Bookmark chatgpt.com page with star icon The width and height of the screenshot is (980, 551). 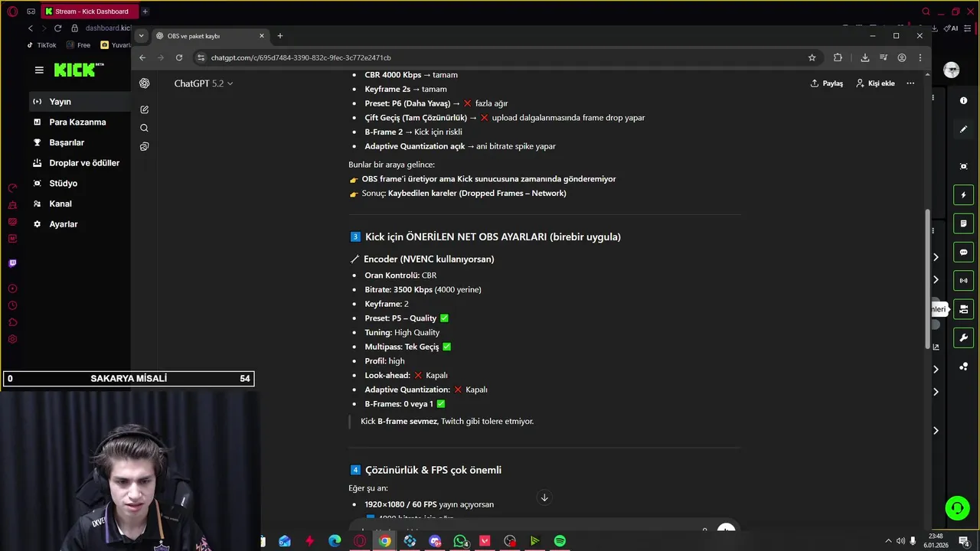coord(812,57)
